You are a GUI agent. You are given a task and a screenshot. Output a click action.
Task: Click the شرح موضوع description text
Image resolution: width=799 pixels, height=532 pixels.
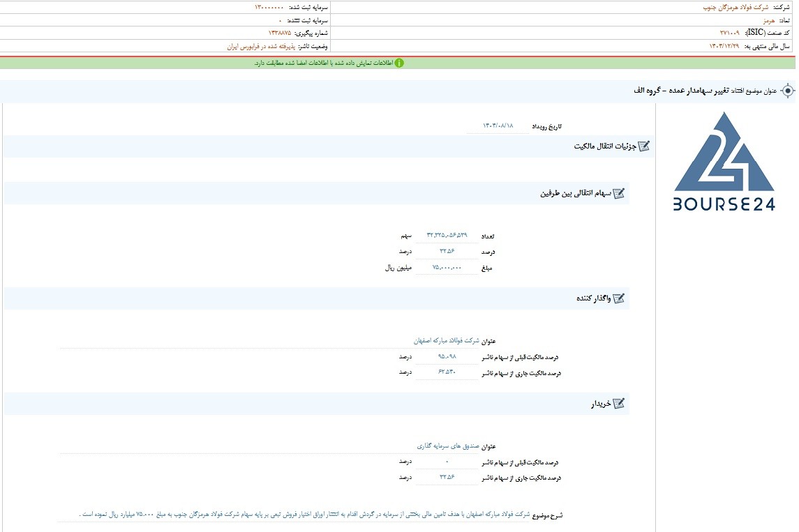point(305,515)
